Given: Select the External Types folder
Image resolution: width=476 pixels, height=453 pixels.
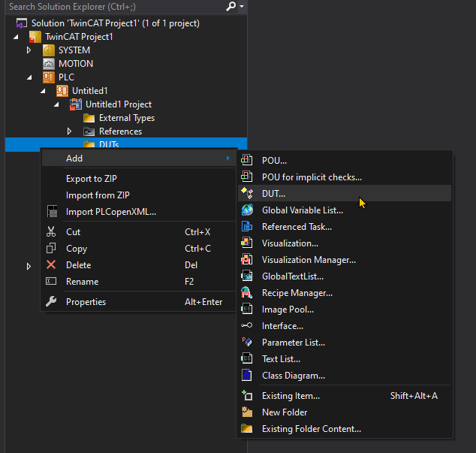Looking at the screenshot, I should pos(127,118).
